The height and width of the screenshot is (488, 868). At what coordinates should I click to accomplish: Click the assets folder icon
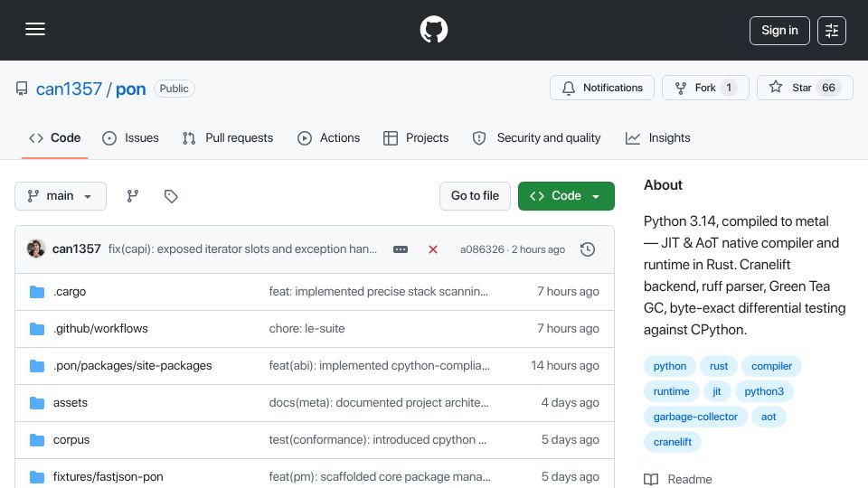pos(37,403)
